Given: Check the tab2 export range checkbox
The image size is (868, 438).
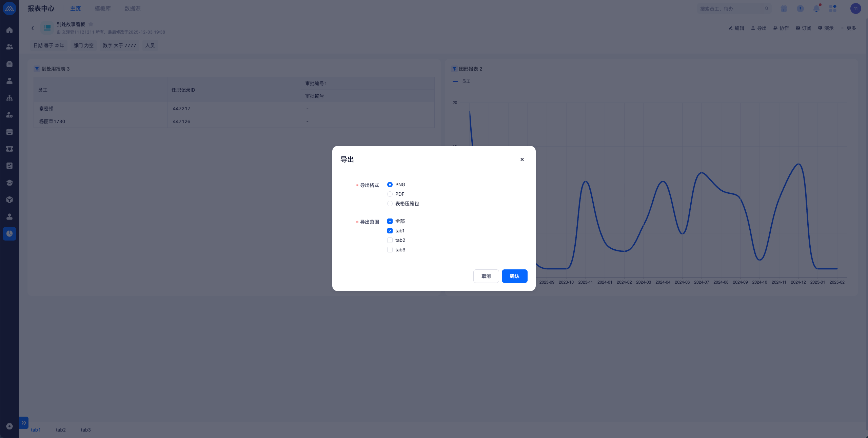Looking at the screenshot, I should point(390,240).
